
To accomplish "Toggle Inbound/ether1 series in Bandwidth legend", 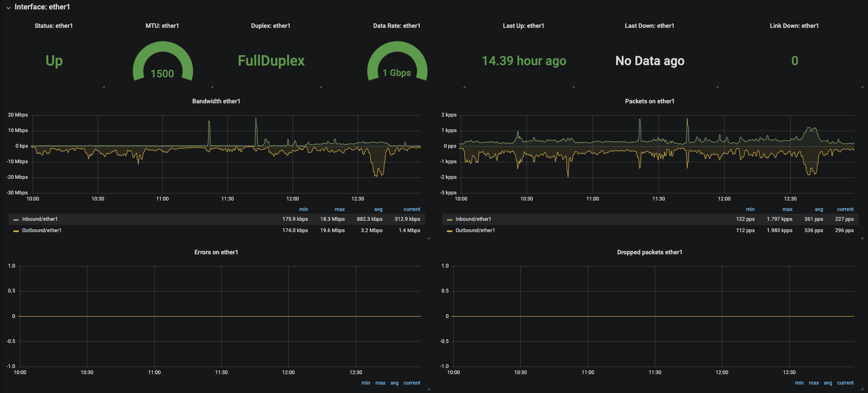I will pos(40,219).
